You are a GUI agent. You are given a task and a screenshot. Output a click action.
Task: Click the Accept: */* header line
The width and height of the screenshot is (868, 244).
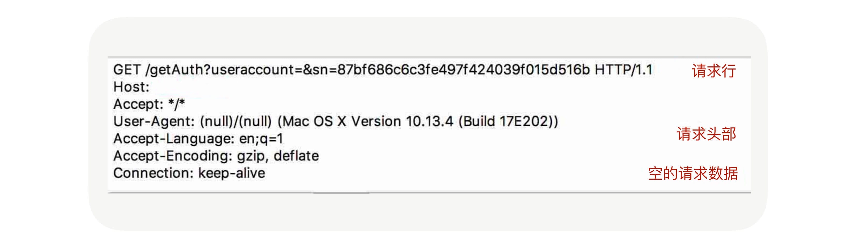149,104
